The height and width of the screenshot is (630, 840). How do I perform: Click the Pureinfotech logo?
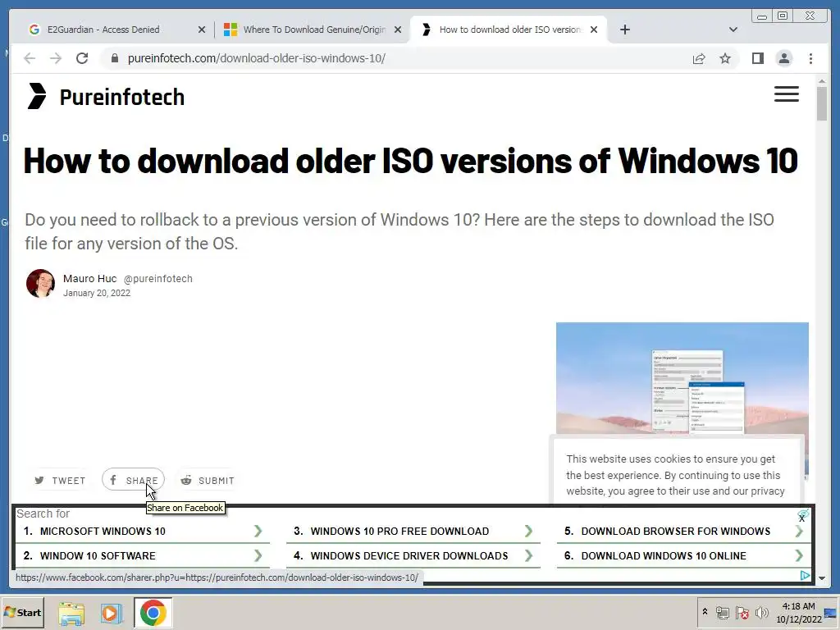(x=106, y=97)
